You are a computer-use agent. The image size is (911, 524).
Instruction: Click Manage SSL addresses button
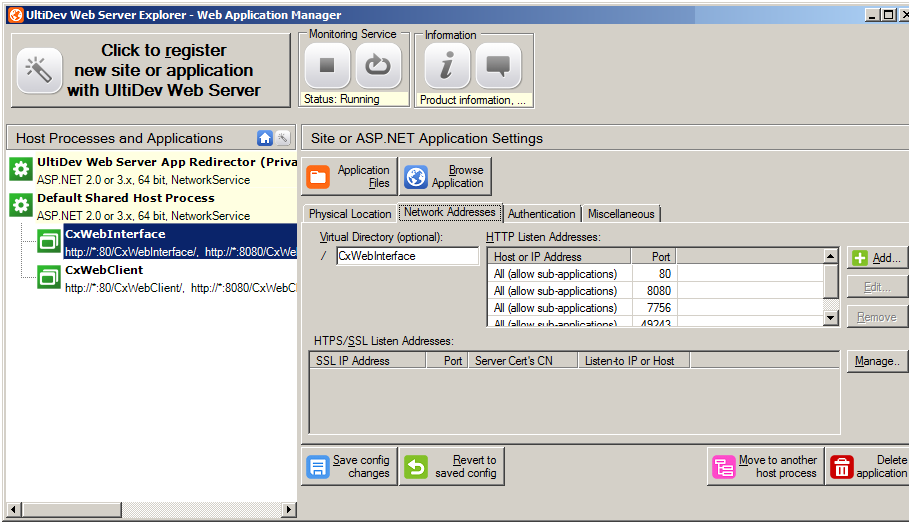click(877, 361)
